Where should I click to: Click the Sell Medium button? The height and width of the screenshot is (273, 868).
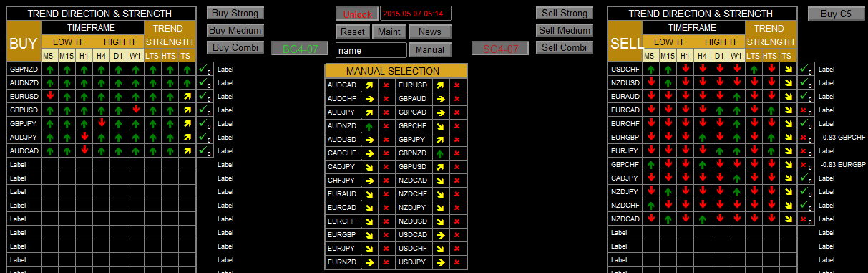(565, 30)
